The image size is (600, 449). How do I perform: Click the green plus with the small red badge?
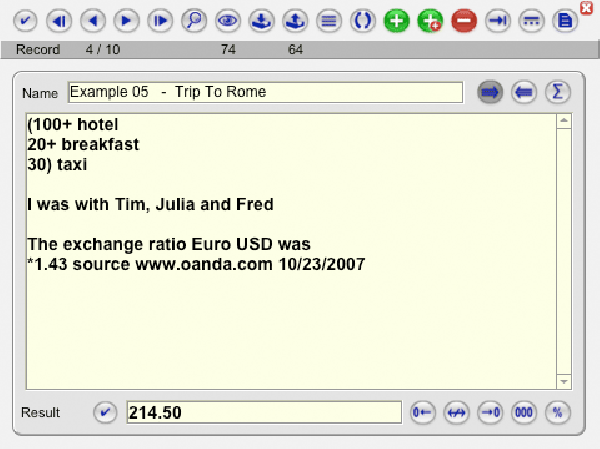430,21
